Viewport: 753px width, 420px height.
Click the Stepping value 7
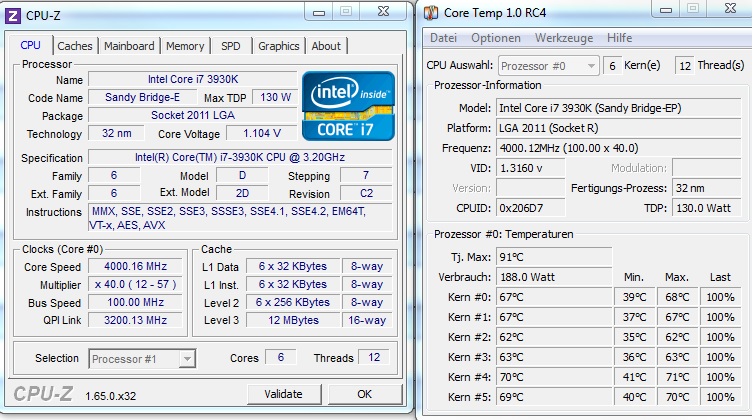pos(366,176)
